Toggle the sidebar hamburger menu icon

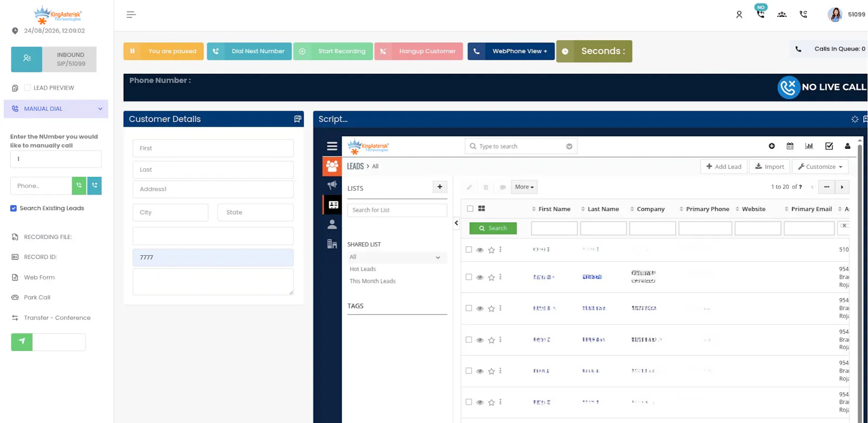(131, 15)
